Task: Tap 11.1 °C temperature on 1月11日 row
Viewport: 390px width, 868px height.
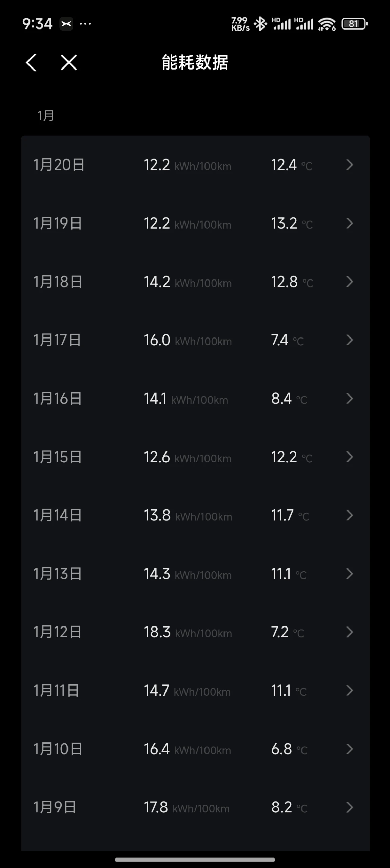Action: tap(289, 690)
